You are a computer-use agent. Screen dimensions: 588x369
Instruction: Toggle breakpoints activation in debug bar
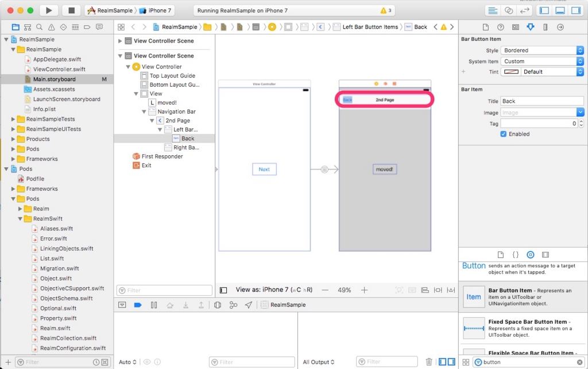point(138,305)
